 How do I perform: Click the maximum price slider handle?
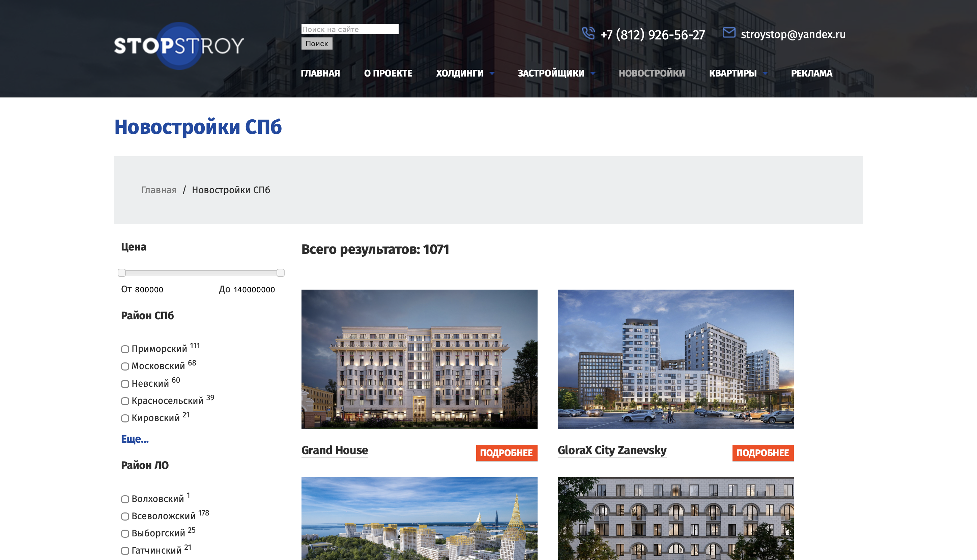click(280, 273)
